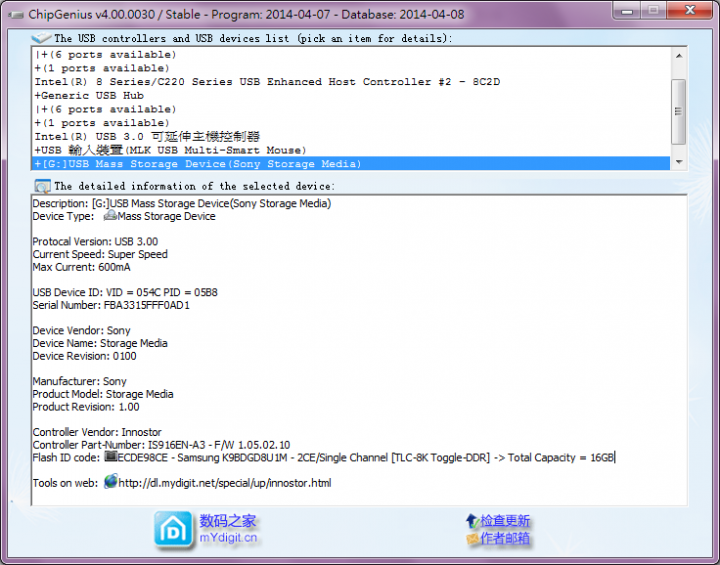Click the 'Product Model: Storage Media' text
The height and width of the screenshot is (565, 720).
coord(103,394)
